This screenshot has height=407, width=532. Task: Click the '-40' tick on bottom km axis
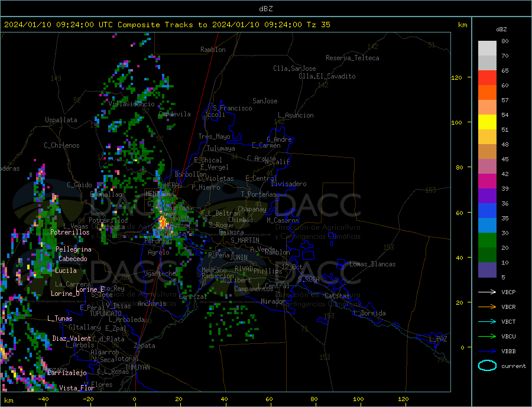tap(43, 399)
